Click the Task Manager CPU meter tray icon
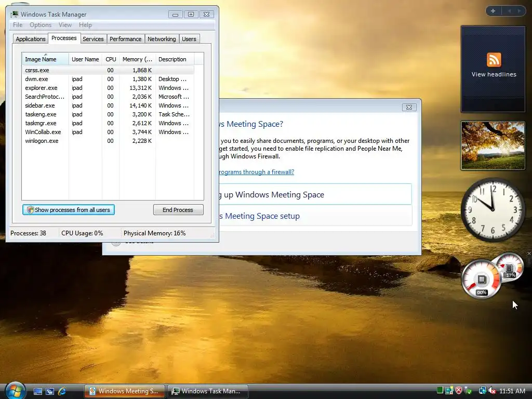Image resolution: width=532 pixels, height=399 pixels. point(440,391)
